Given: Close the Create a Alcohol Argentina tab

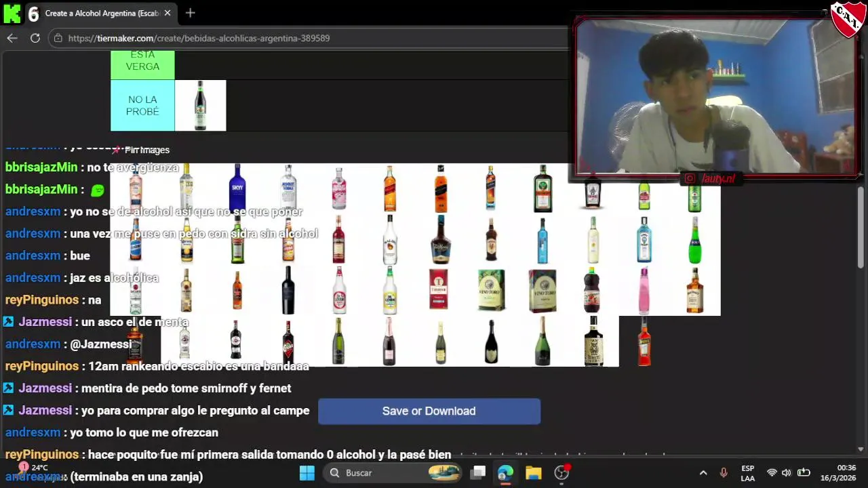Looking at the screenshot, I should [x=167, y=13].
